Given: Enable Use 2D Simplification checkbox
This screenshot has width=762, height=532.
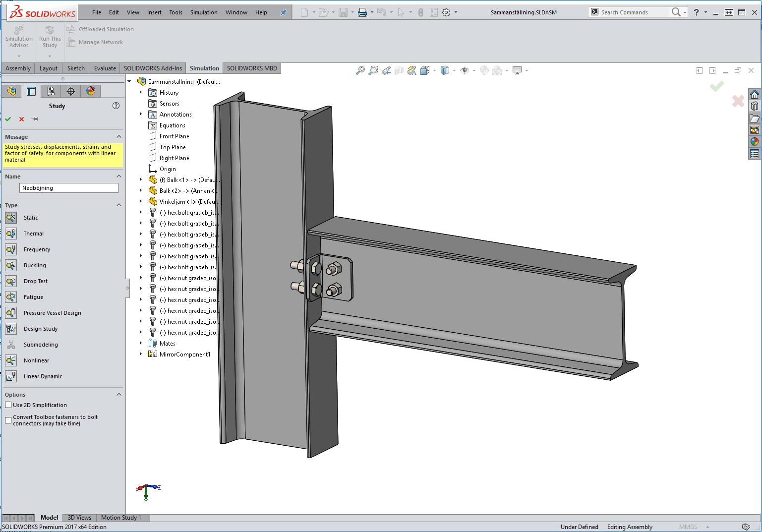Looking at the screenshot, I should click(x=8, y=405).
